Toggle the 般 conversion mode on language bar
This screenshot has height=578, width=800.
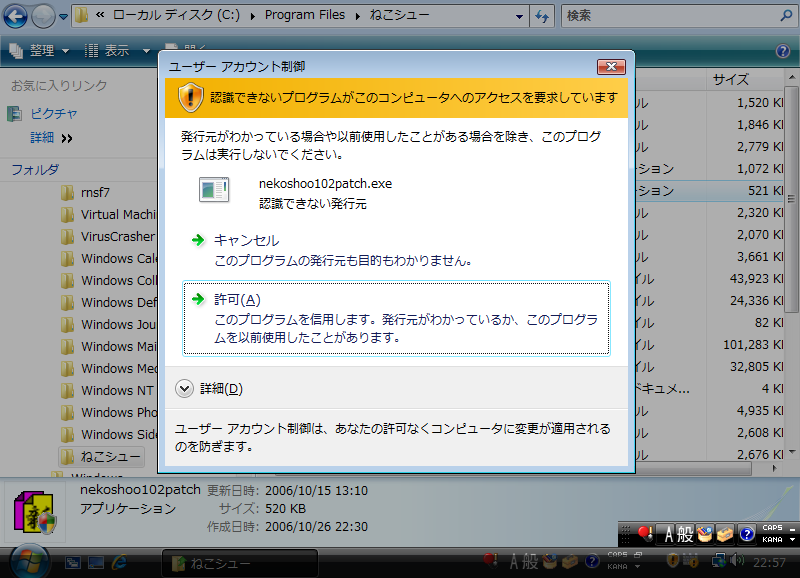coord(687,534)
